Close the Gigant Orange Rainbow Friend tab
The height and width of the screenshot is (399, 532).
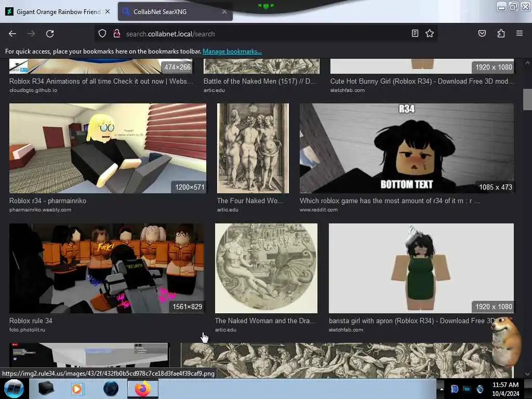tap(108, 11)
